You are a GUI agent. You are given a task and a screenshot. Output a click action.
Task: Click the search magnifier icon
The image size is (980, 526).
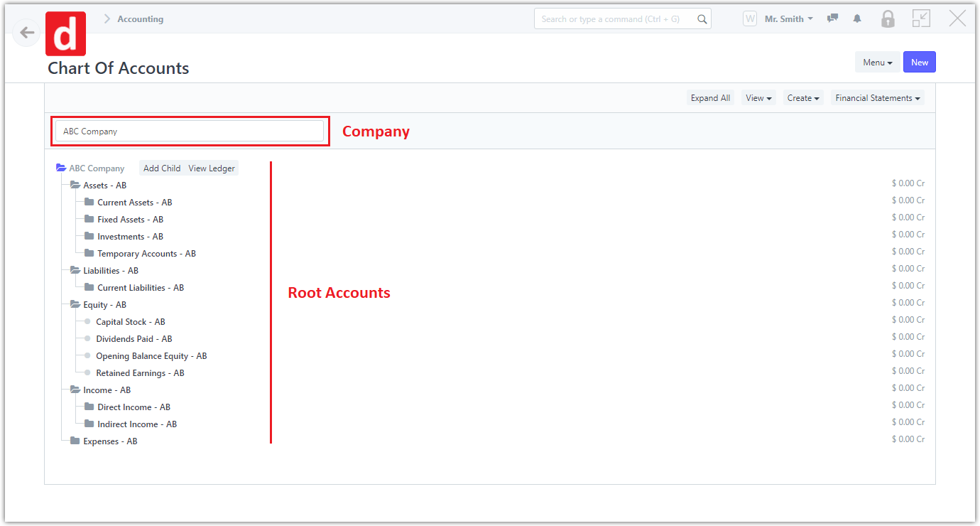tap(702, 19)
